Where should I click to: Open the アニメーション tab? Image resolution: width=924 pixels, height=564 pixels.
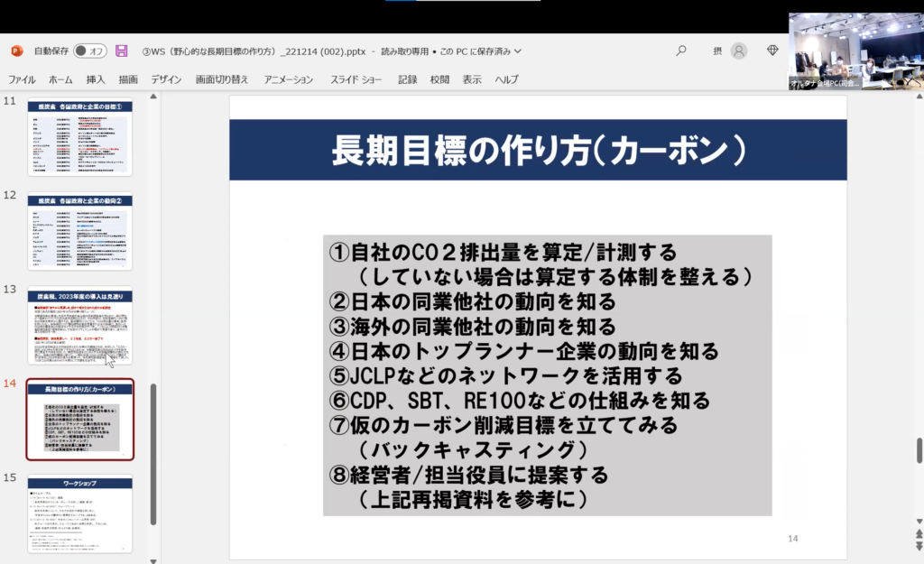click(288, 79)
